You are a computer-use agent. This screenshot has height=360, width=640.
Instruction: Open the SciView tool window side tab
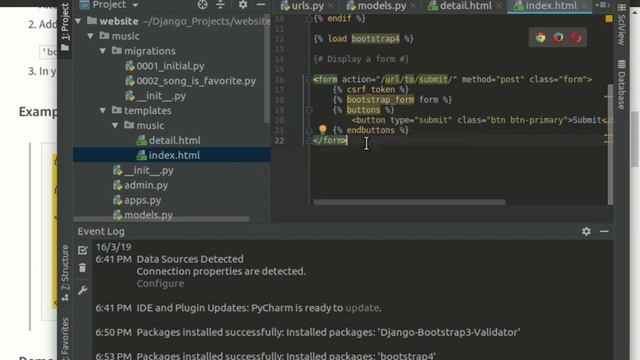pyautogui.click(x=622, y=24)
